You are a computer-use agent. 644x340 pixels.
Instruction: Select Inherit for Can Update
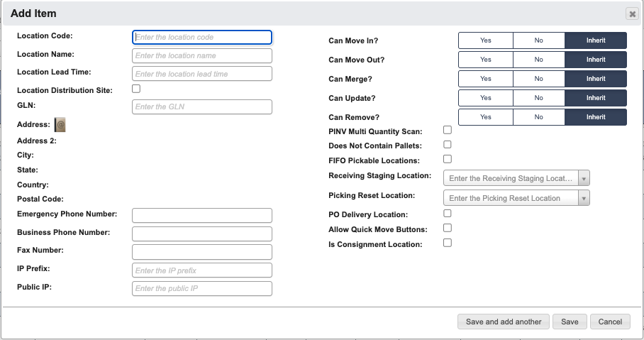596,98
